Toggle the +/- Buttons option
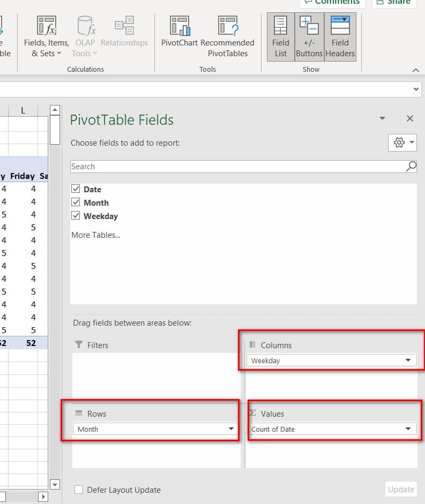Screen dimensions: 425x504 pos(309,37)
